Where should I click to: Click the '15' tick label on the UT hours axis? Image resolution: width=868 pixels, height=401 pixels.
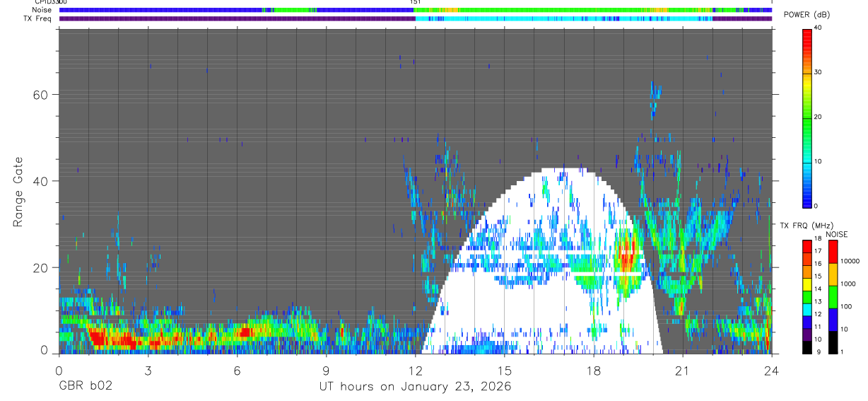pos(505,370)
